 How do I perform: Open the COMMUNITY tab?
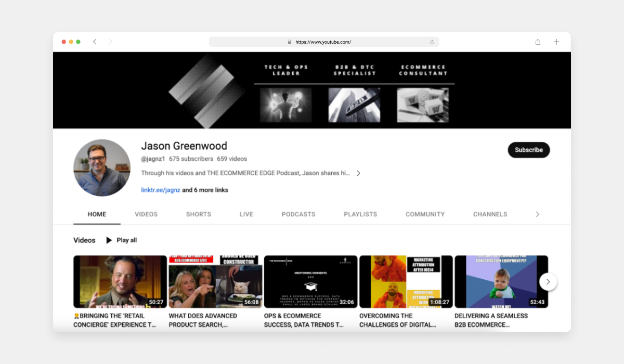click(425, 214)
